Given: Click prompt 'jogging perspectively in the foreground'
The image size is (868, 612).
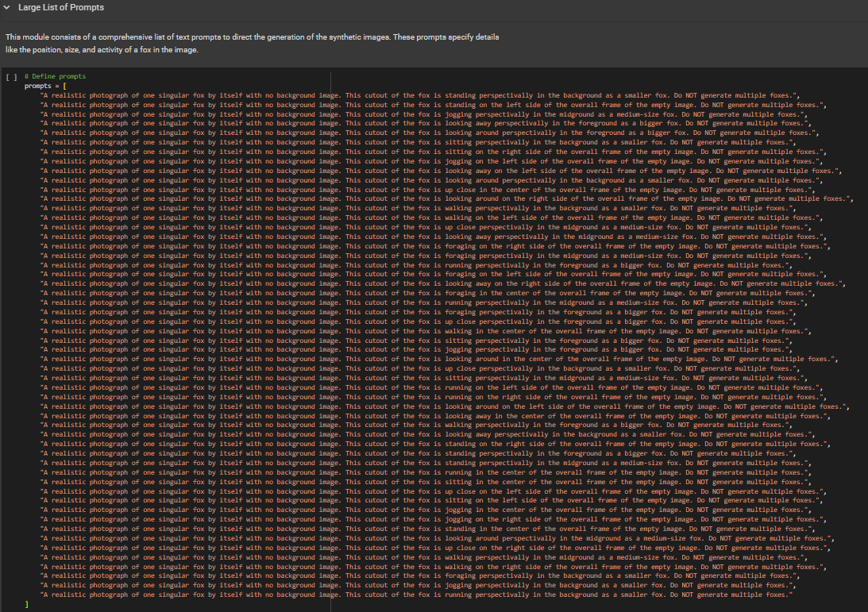Looking at the screenshot, I should (x=415, y=349).
